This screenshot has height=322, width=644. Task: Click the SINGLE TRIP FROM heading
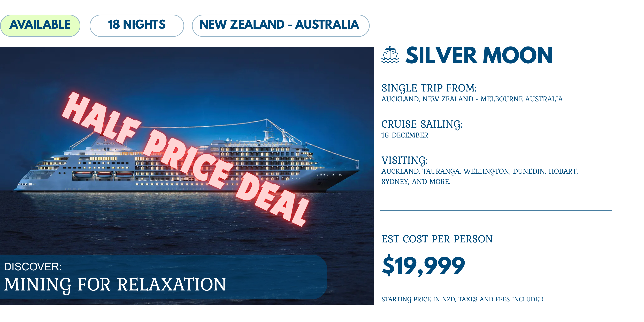(429, 88)
